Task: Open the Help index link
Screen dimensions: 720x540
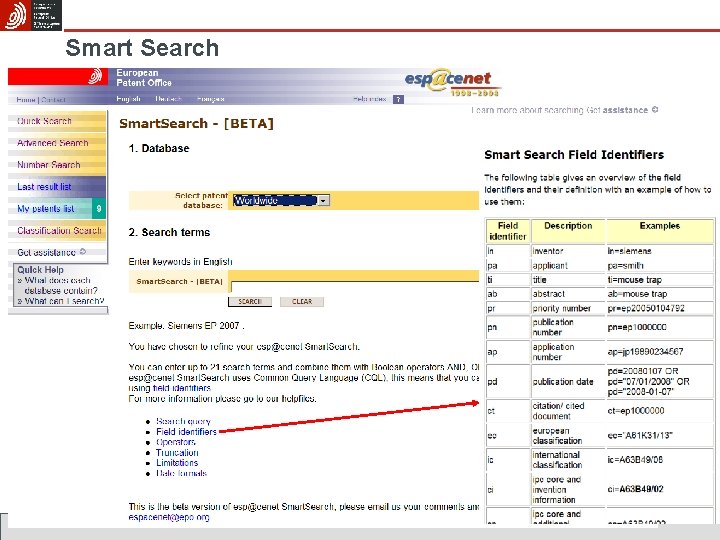Action: click(370, 99)
